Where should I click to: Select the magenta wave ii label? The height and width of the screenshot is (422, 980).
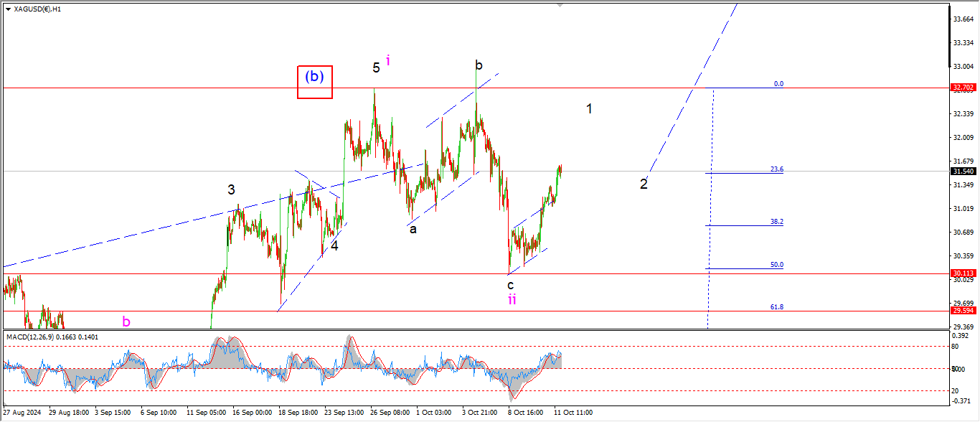512,300
